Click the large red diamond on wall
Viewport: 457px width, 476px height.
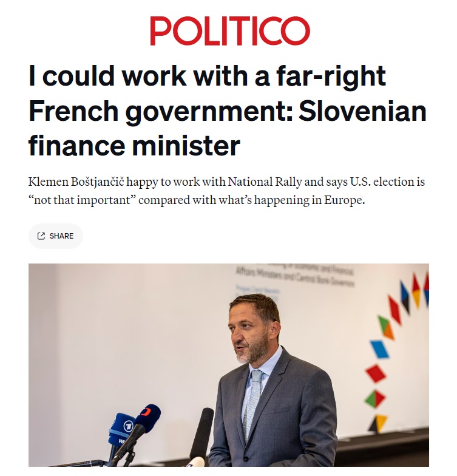[x=376, y=373]
